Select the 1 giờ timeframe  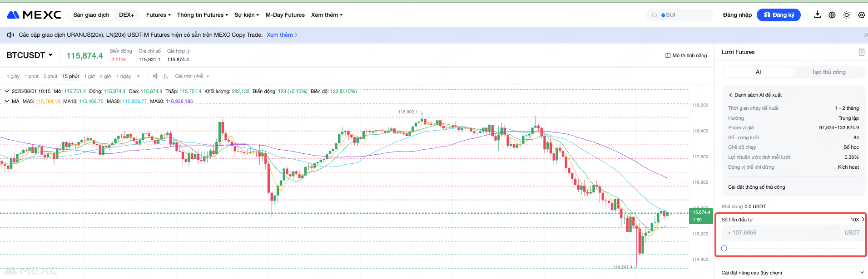[89, 76]
